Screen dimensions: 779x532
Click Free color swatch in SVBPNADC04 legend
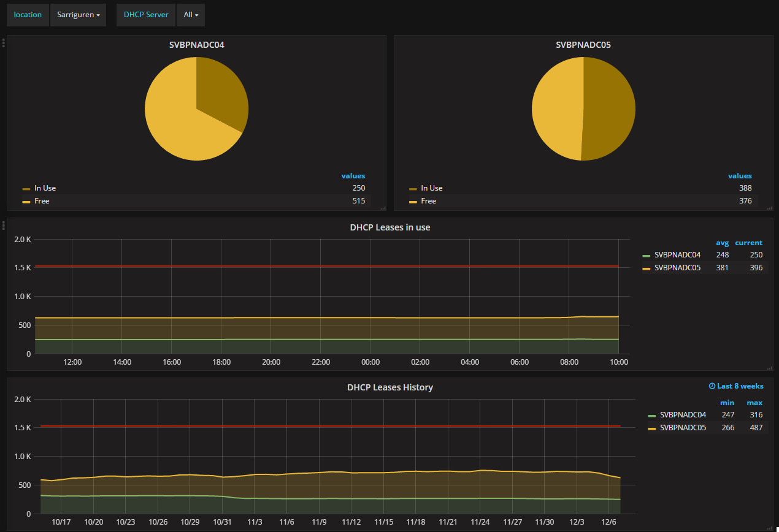click(26, 202)
